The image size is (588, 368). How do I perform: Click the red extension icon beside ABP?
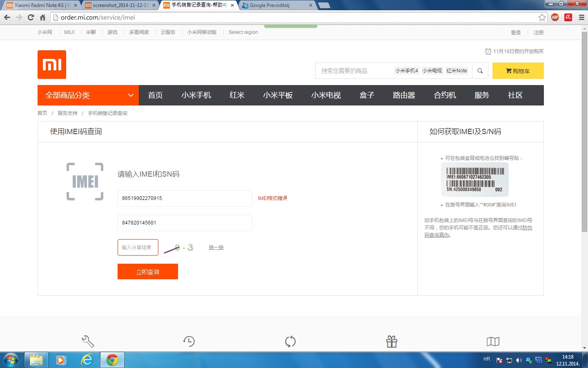[x=568, y=17]
